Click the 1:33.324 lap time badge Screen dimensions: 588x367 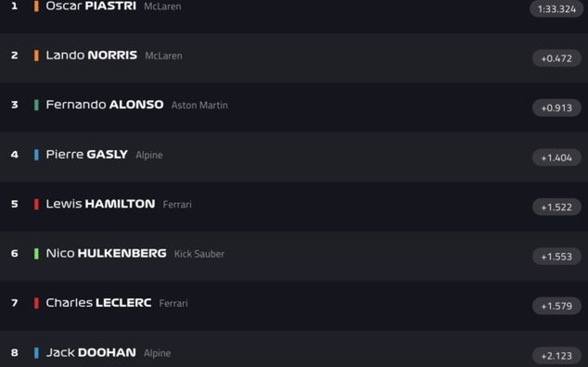(x=556, y=9)
